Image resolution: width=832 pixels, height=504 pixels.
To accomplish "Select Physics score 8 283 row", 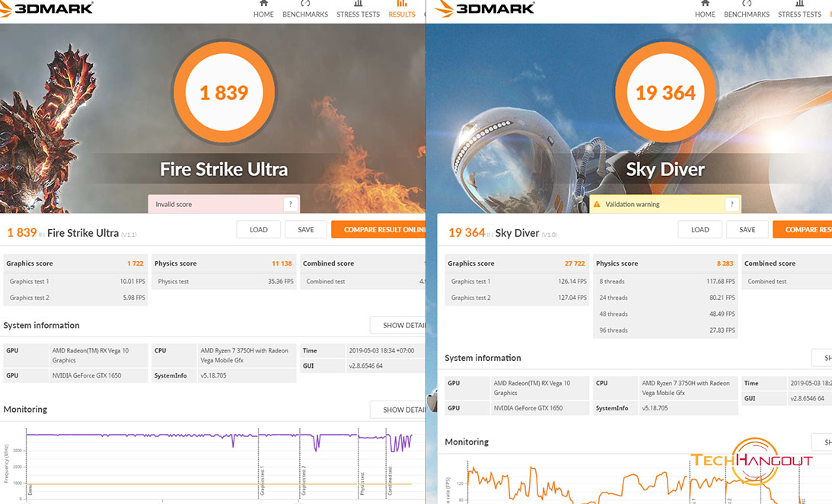I will click(x=665, y=263).
